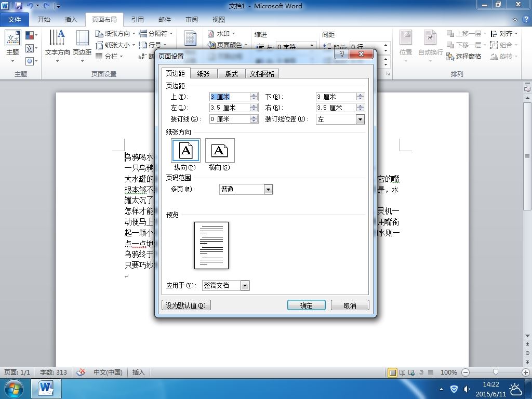Click the Rotate (旋转) button
The image size is (532, 399).
pyautogui.click(x=504, y=56)
